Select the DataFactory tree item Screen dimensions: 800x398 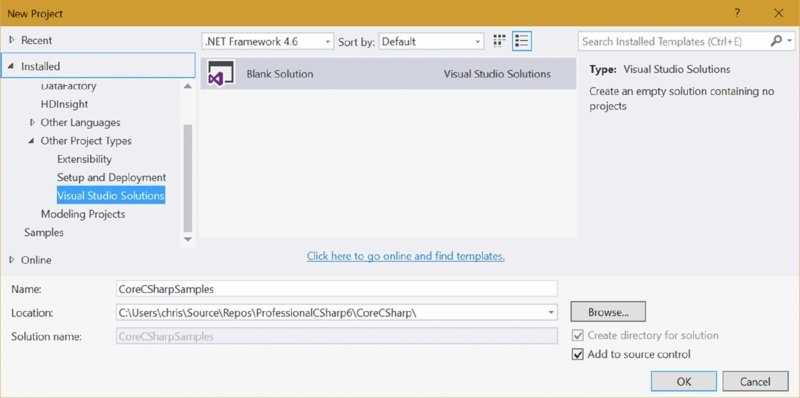[x=68, y=86]
